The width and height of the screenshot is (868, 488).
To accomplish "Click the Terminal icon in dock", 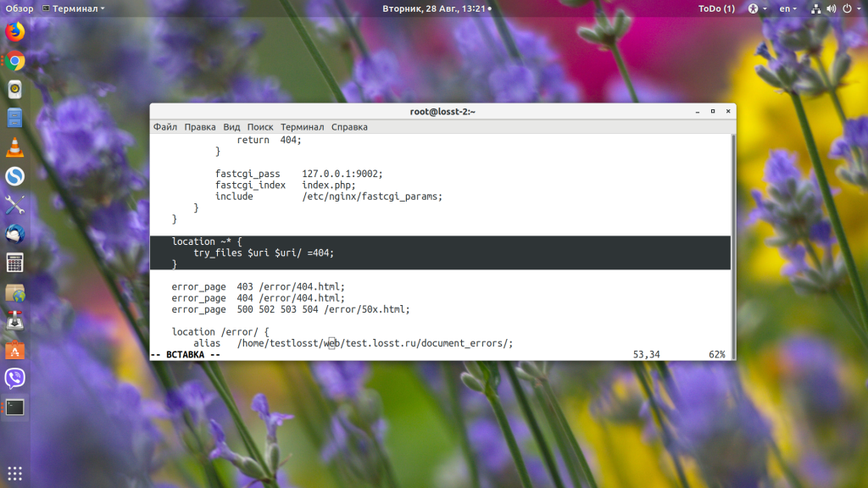I will click(x=14, y=407).
